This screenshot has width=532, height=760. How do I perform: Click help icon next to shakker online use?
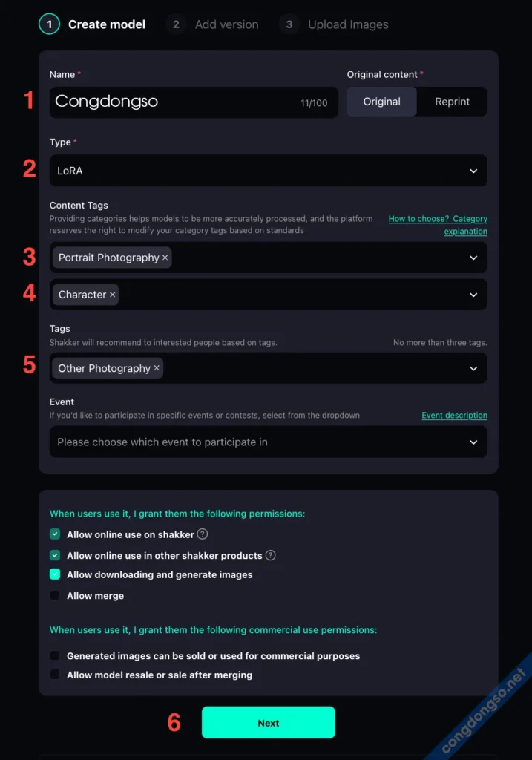pyautogui.click(x=203, y=534)
